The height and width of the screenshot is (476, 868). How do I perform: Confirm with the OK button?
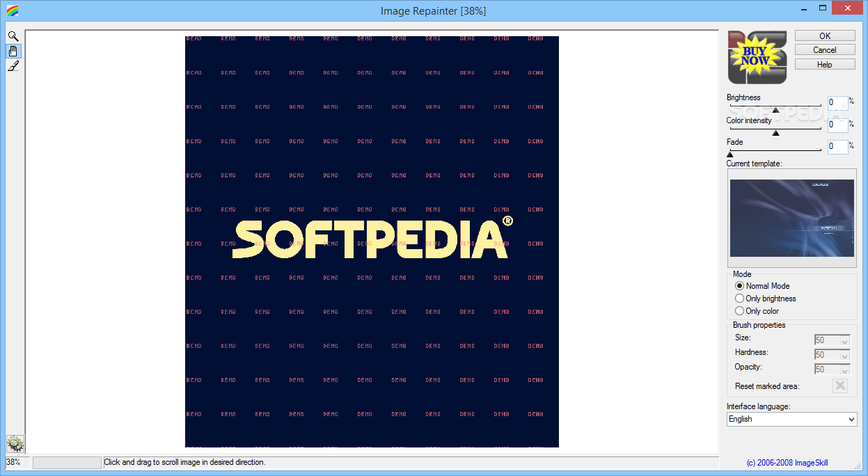pos(825,35)
